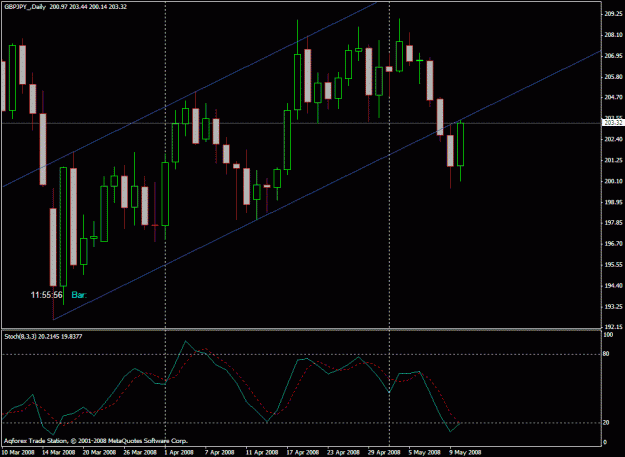Image resolution: width=625 pixels, height=457 pixels.
Task: Click the 202.40 price scale value
Action: tap(613, 139)
